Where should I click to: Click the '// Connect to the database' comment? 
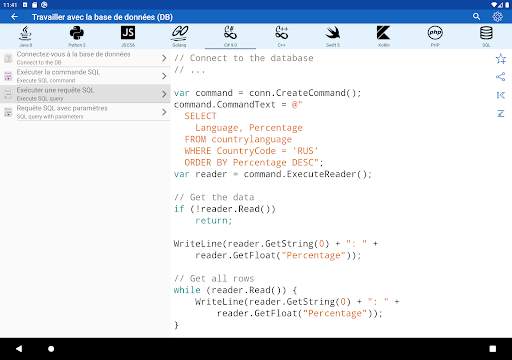(244, 58)
